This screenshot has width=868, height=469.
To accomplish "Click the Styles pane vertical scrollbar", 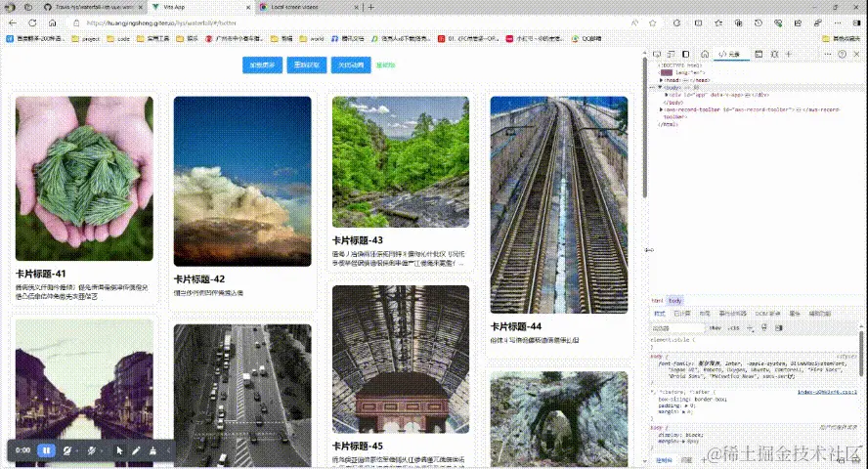I will (x=861, y=354).
